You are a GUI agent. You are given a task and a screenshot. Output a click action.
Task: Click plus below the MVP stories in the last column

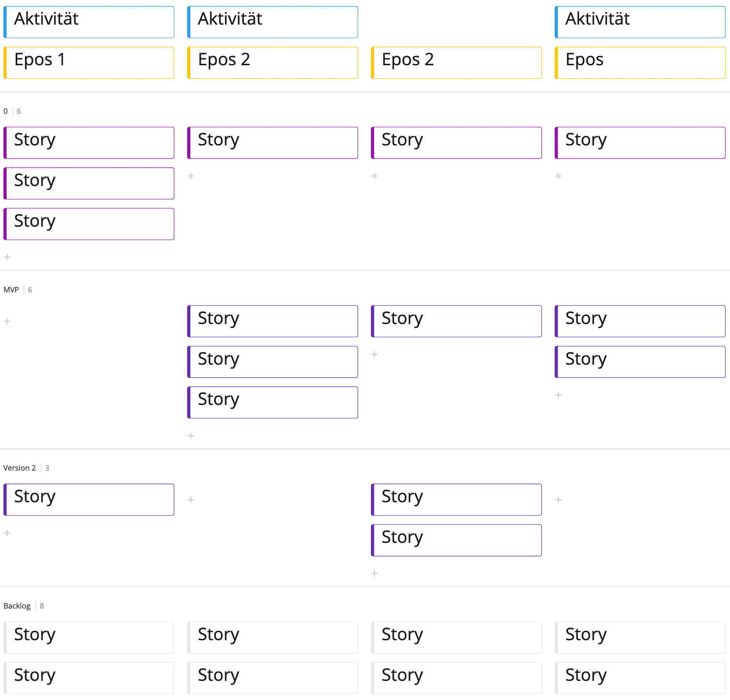pyautogui.click(x=558, y=395)
